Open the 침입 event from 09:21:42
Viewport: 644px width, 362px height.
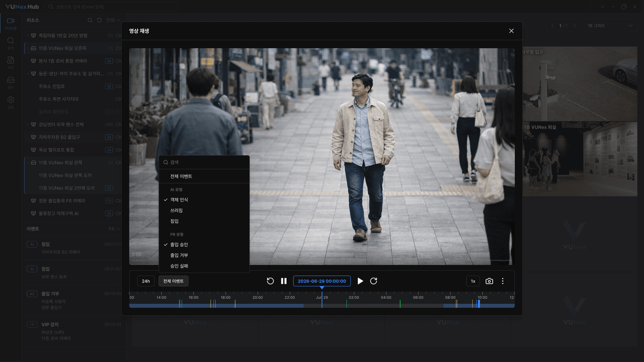tap(74, 273)
